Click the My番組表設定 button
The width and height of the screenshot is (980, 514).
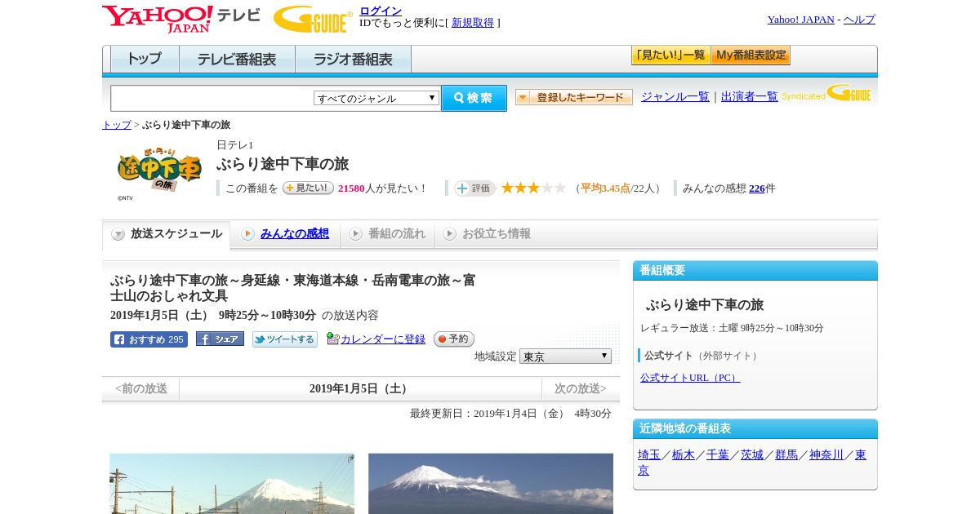click(751, 55)
